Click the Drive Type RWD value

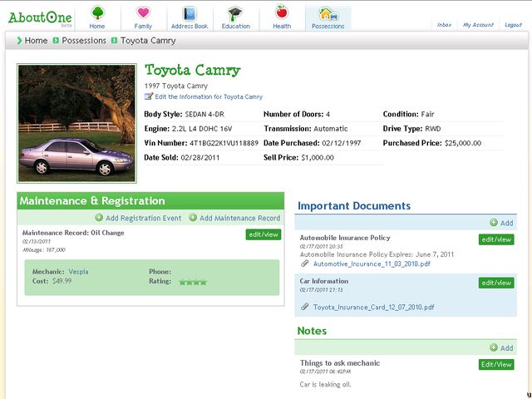point(433,129)
